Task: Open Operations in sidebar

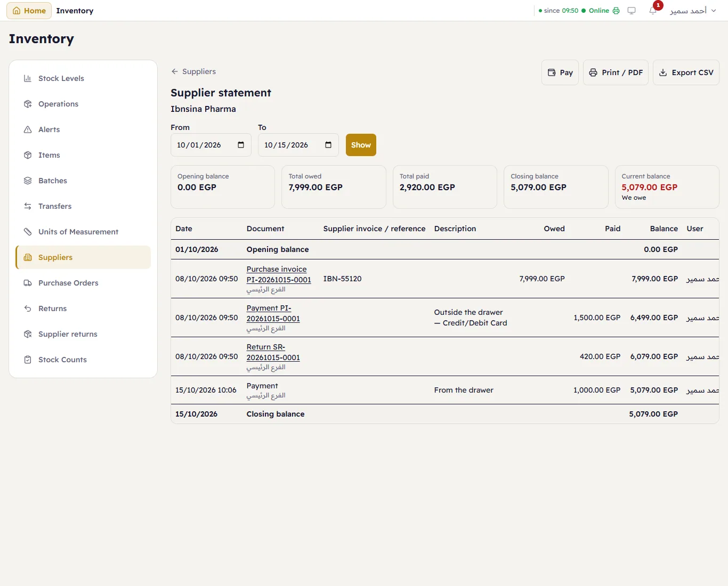Action: click(x=83, y=104)
